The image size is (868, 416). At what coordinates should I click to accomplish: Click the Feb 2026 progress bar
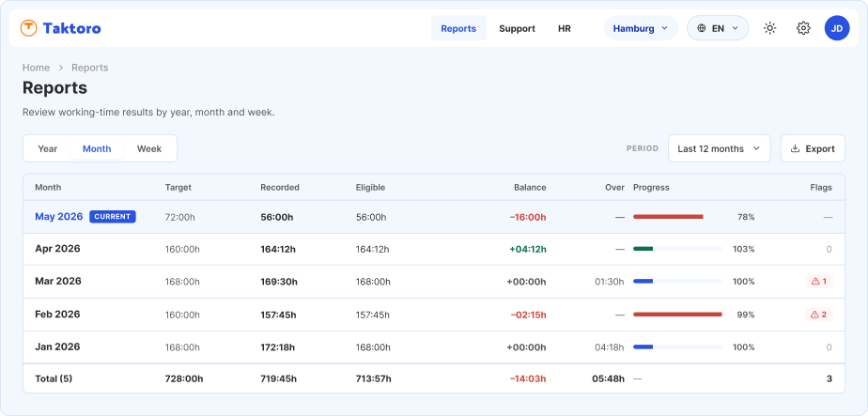click(677, 315)
